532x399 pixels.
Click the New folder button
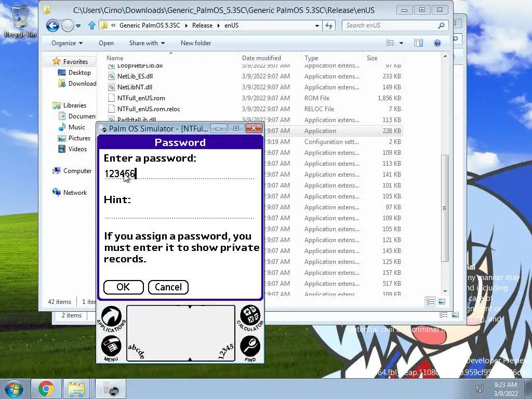[196, 43]
